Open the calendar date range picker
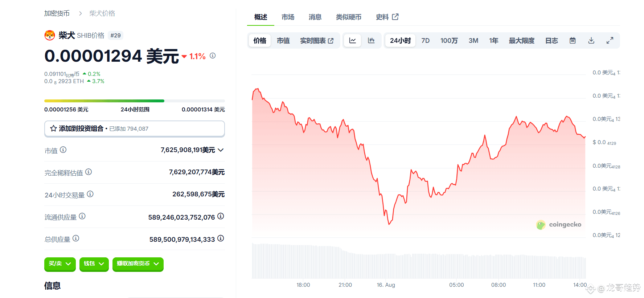The height and width of the screenshot is (298, 644). (573, 41)
